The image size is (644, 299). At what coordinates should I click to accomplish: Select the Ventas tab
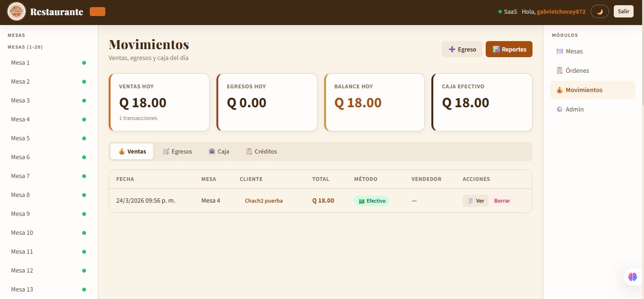click(132, 152)
